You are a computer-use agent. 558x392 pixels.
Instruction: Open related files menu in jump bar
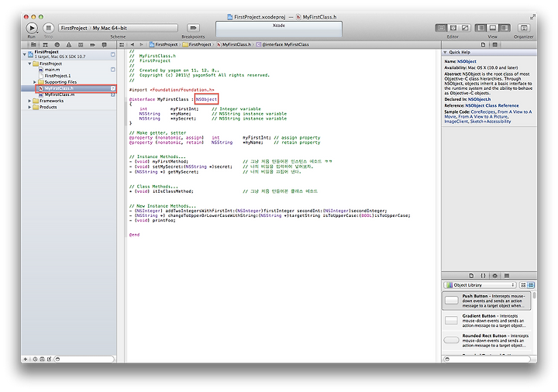[x=122, y=45]
